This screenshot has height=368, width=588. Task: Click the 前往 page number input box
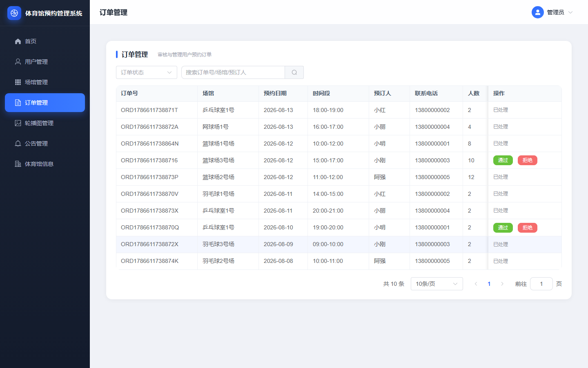coord(541,284)
